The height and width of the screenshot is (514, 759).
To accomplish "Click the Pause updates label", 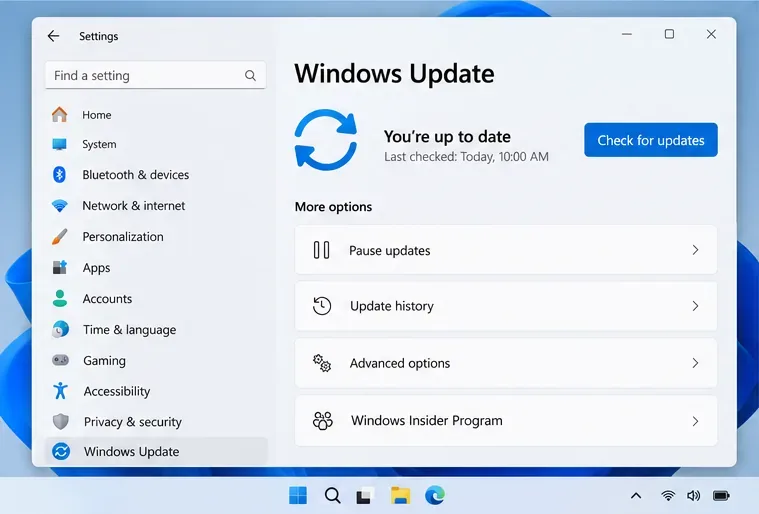I will click(x=389, y=251).
